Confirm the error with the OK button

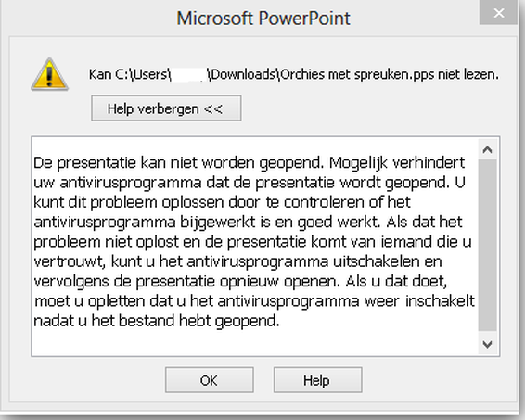click(x=210, y=380)
